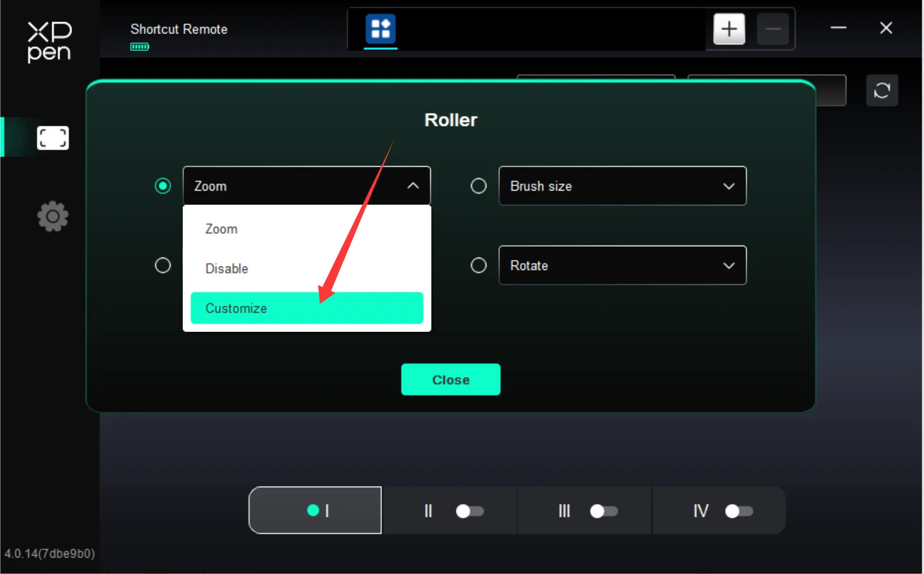924x574 pixels.
Task: Open the Rotate dropdown
Action: (623, 265)
